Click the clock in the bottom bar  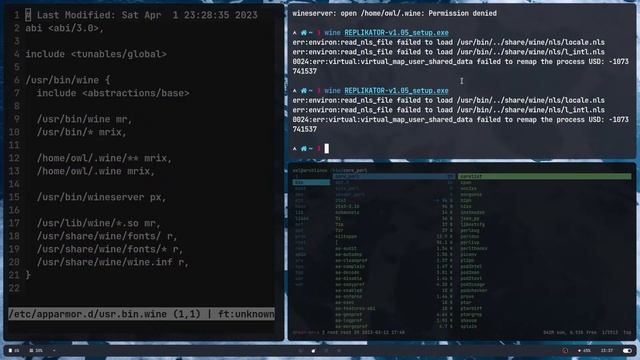pyautogui.click(x=607, y=351)
